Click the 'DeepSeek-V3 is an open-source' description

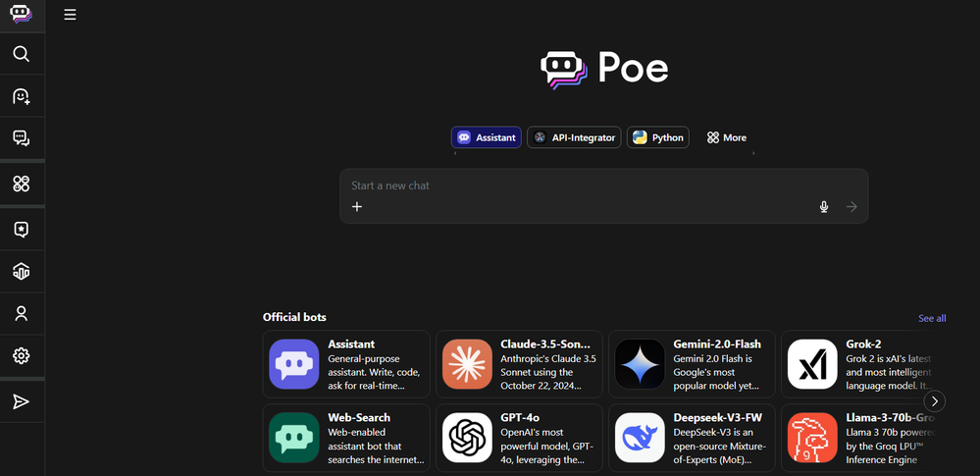[x=719, y=446]
